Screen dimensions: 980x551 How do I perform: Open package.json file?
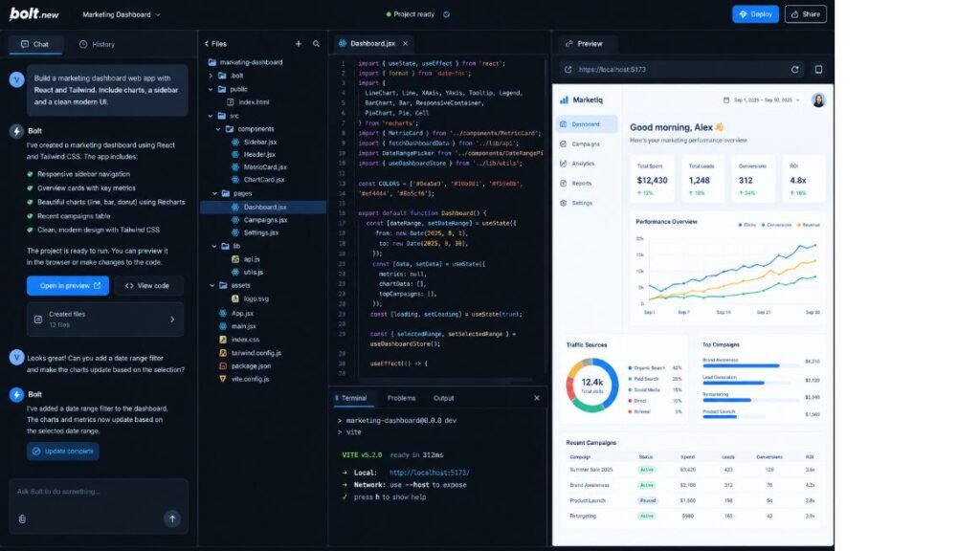click(245, 366)
